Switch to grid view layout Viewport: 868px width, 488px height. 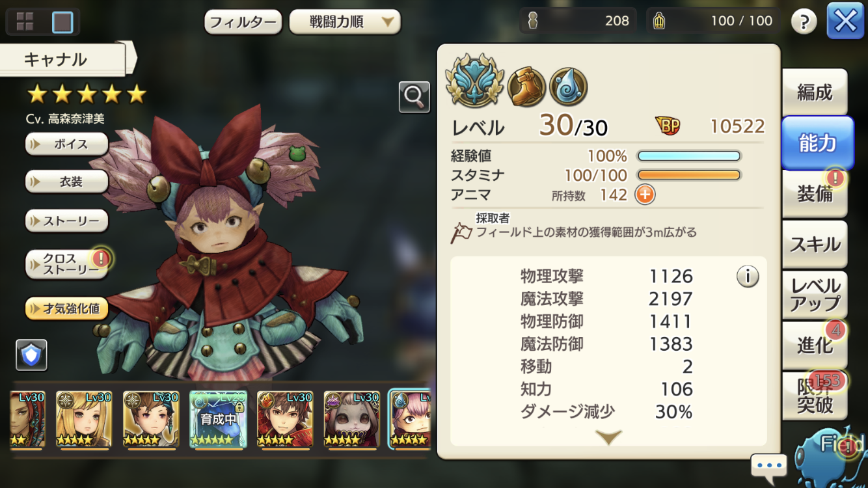tap(25, 22)
